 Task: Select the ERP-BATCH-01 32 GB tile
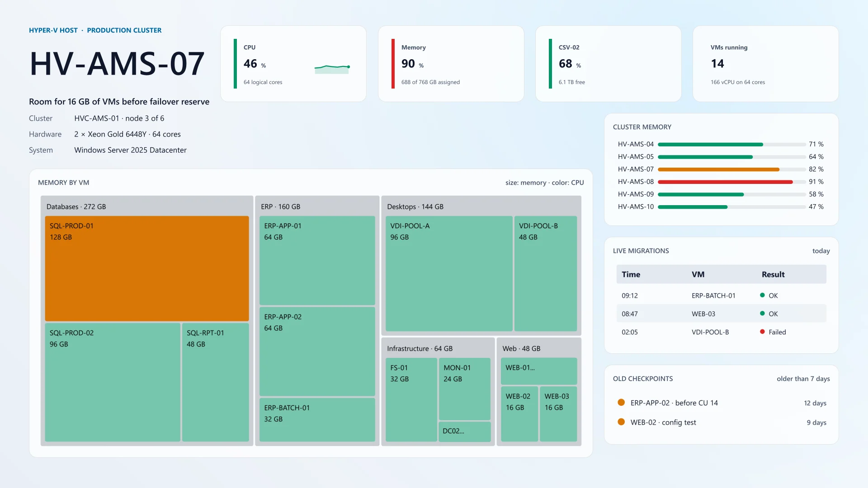coord(317,419)
